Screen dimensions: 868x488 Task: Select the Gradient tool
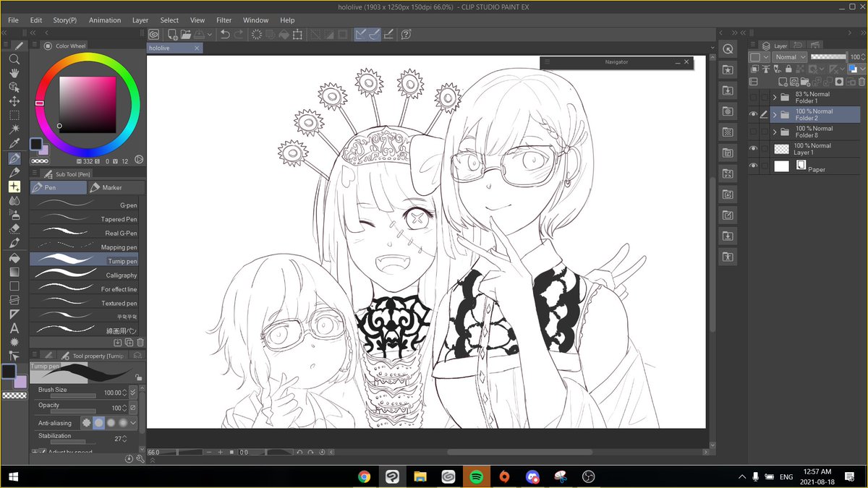(x=14, y=271)
